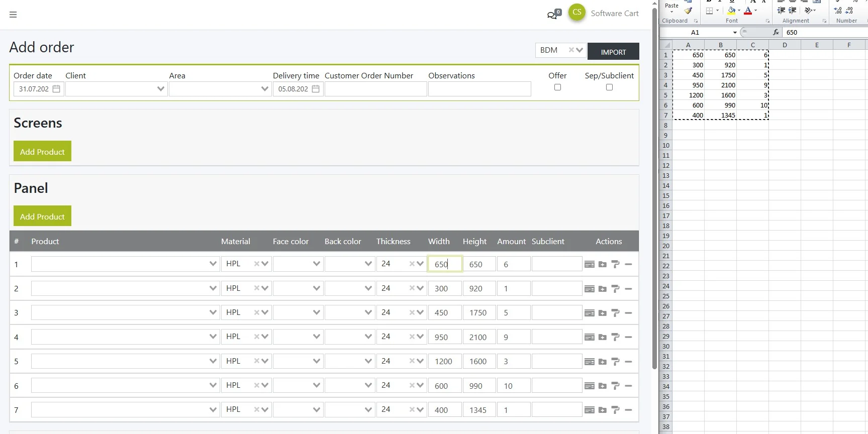Open Delivery time calendar picker
Viewport: 868px width, 434px height.
click(316, 89)
